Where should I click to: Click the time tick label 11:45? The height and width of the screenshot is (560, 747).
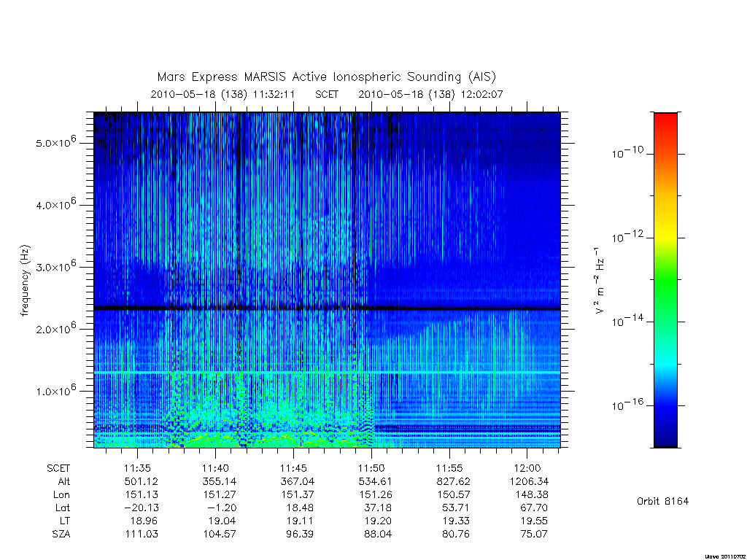tap(293, 468)
